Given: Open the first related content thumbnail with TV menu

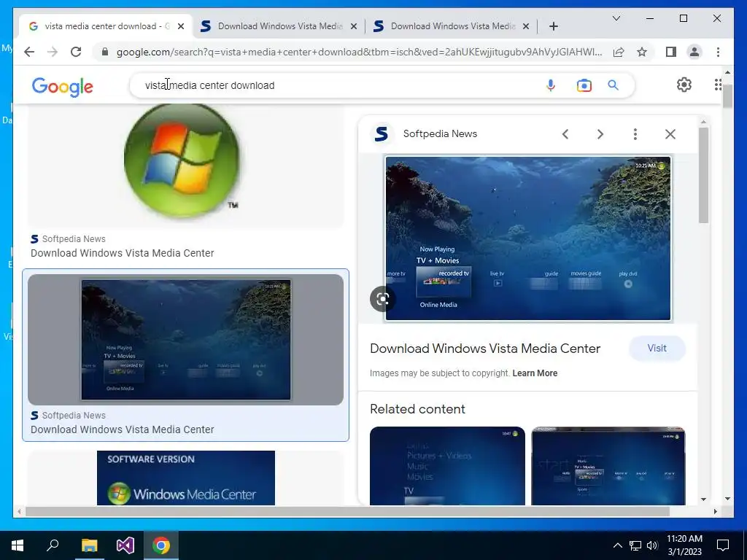Looking at the screenshot, I should pos(447,466).
